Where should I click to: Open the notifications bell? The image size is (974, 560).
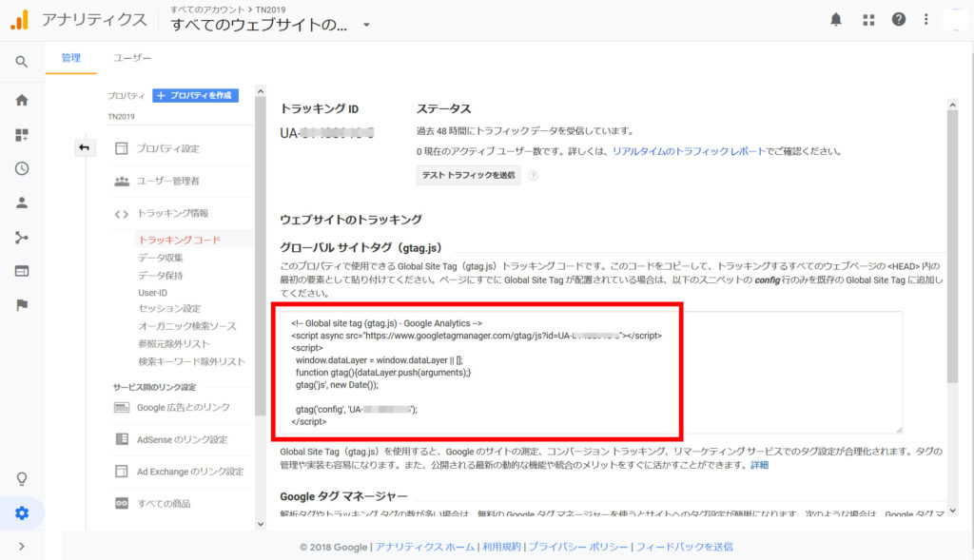836,20
